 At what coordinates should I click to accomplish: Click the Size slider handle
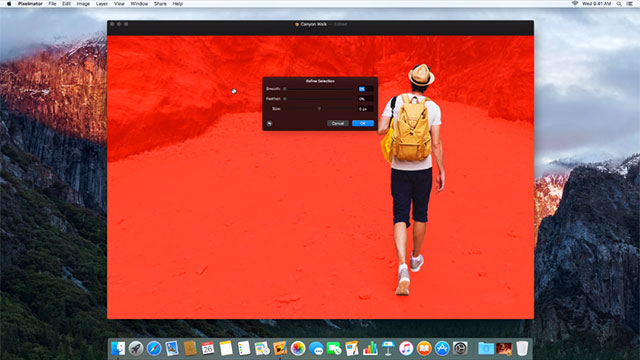tap(319, 109)
